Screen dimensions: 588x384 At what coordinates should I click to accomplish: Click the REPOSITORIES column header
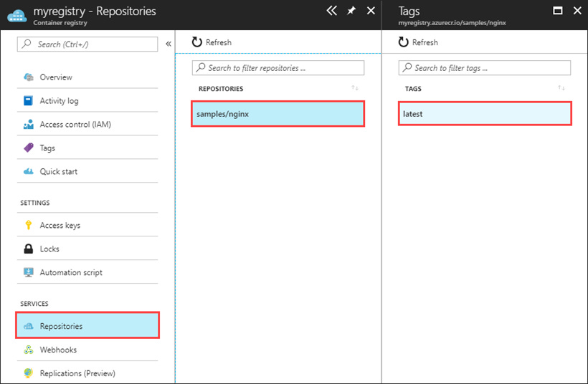[x=221, y=89]
